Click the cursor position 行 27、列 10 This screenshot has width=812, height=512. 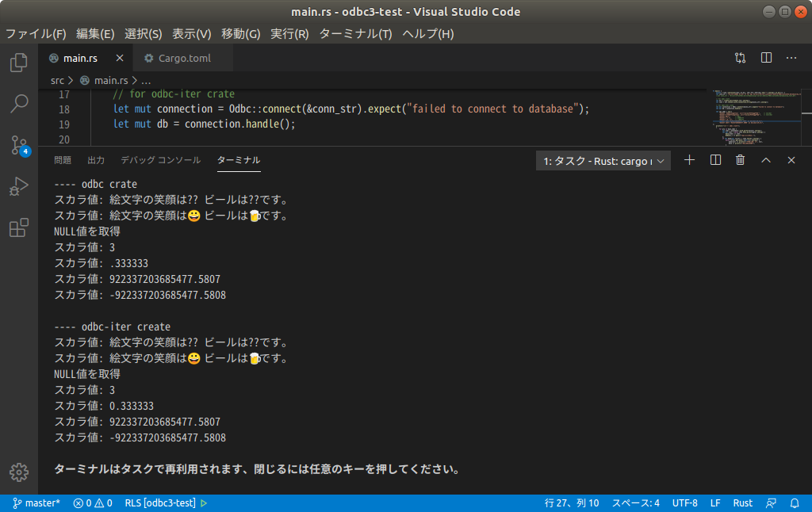coord(572,503)
